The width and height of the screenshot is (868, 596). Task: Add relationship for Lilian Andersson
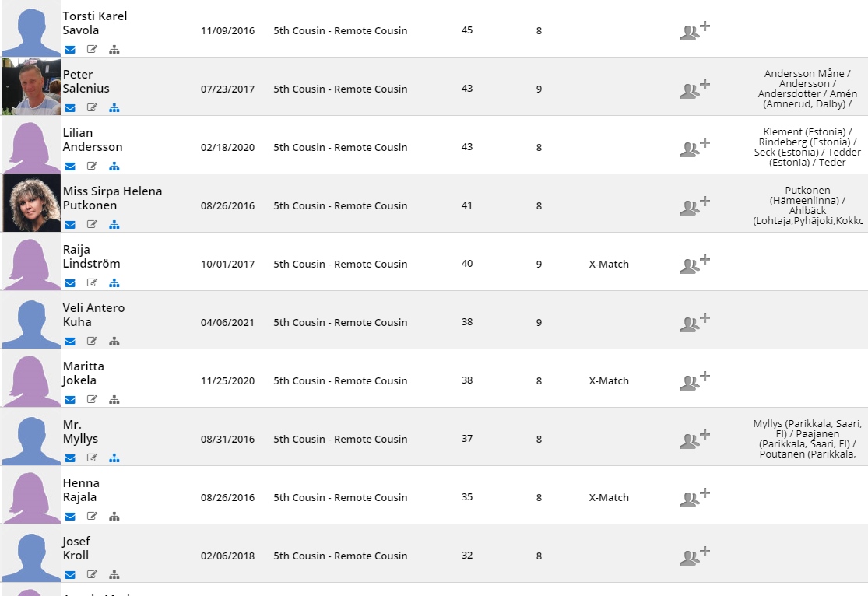[694, 148]
